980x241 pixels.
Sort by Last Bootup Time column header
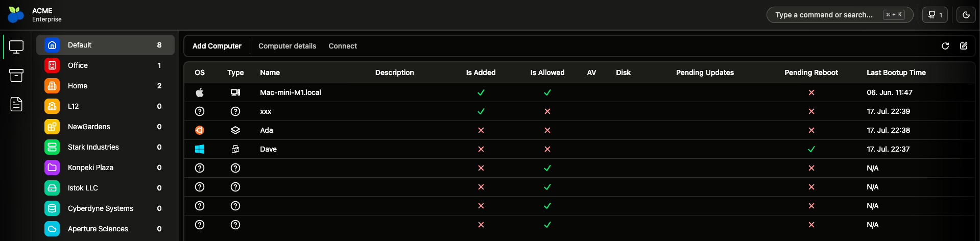point(896,73)
